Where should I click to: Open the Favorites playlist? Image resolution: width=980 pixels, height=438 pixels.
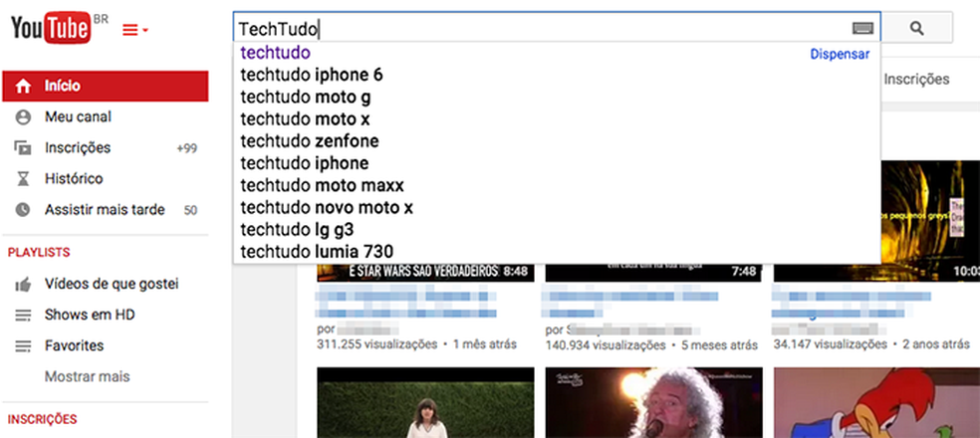pos(75,345)
